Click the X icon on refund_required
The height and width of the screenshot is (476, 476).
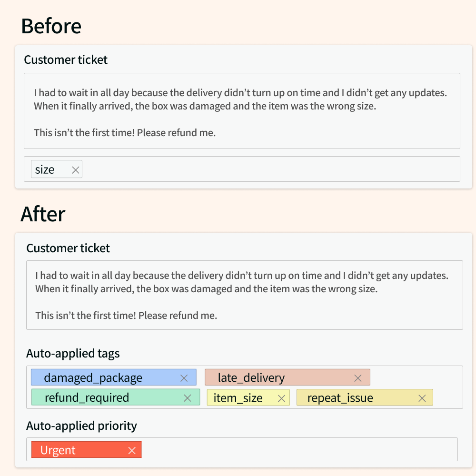[188, 397]
